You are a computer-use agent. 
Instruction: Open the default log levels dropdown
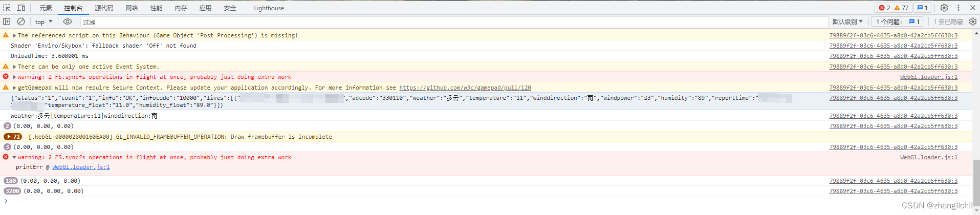tap(847, 21)
